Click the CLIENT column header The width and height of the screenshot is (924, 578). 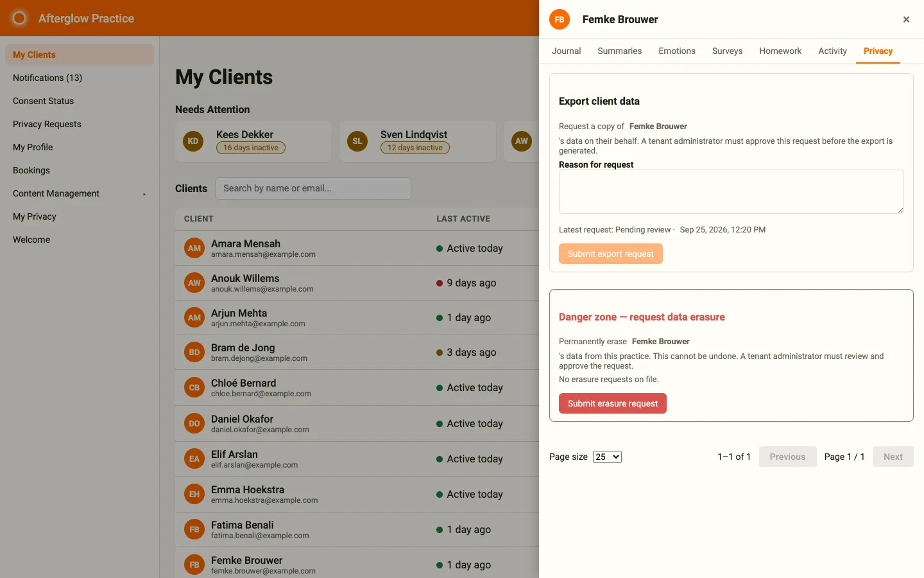[x=199, y=218]
